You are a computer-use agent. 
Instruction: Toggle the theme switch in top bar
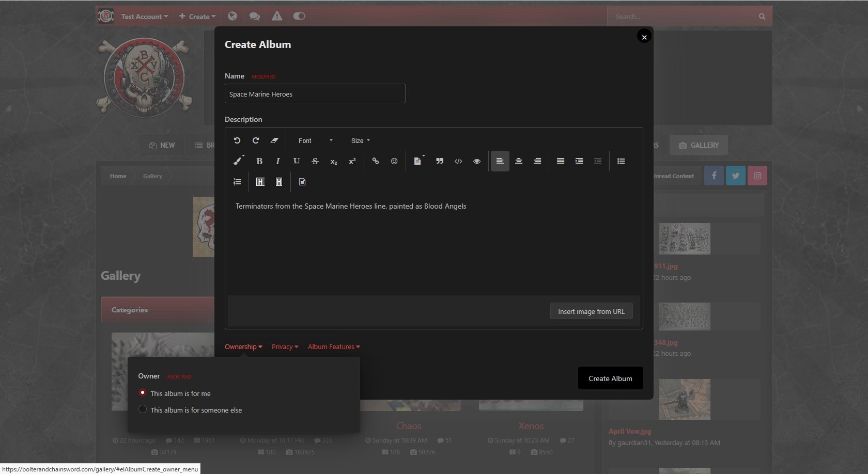(x=299, y=16)
